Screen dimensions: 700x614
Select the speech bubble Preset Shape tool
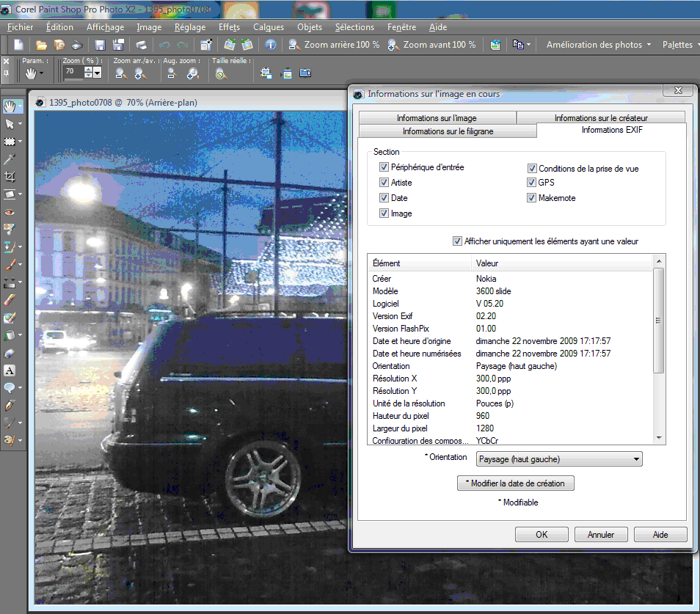coord(10,387)
